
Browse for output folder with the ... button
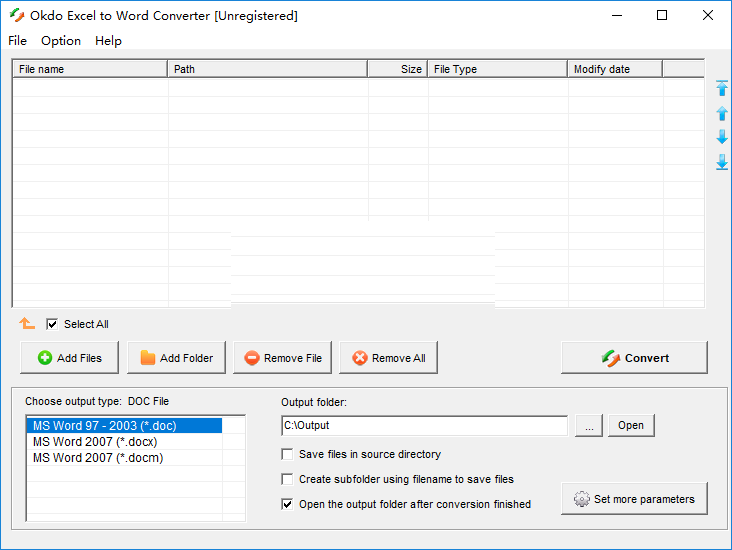coord(589,425)
